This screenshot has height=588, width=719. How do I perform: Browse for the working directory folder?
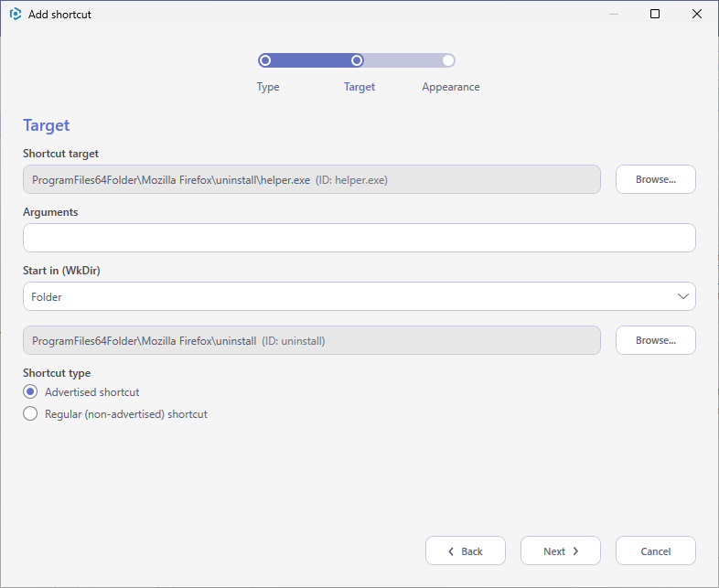click(x=655, y=340)
